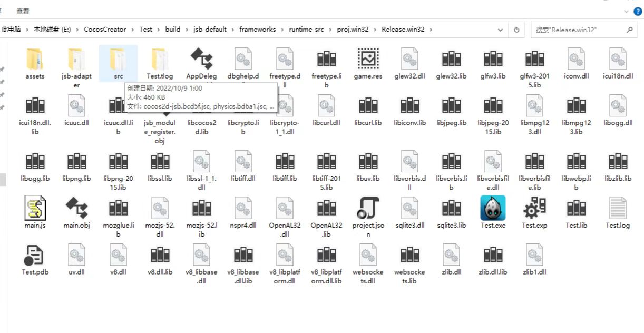This screenshot has width=644, height=333.
Task: Select the jsb-adapter folder
Action: point(76,68)
